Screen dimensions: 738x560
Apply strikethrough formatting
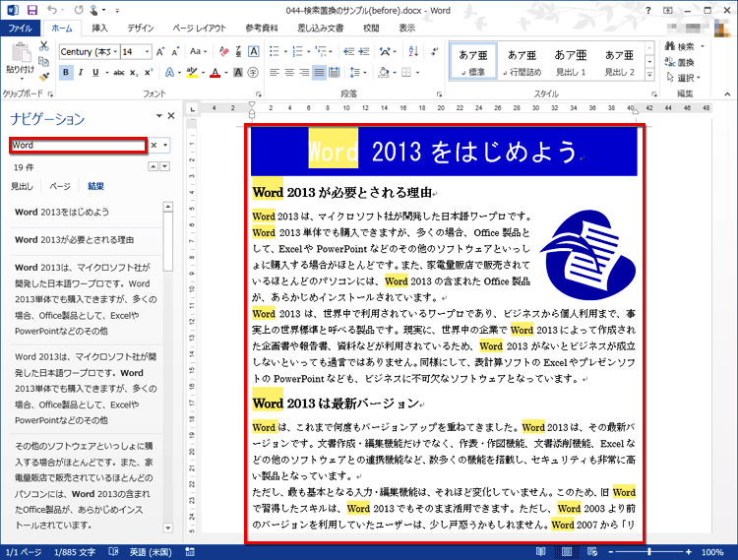point(119,73)
